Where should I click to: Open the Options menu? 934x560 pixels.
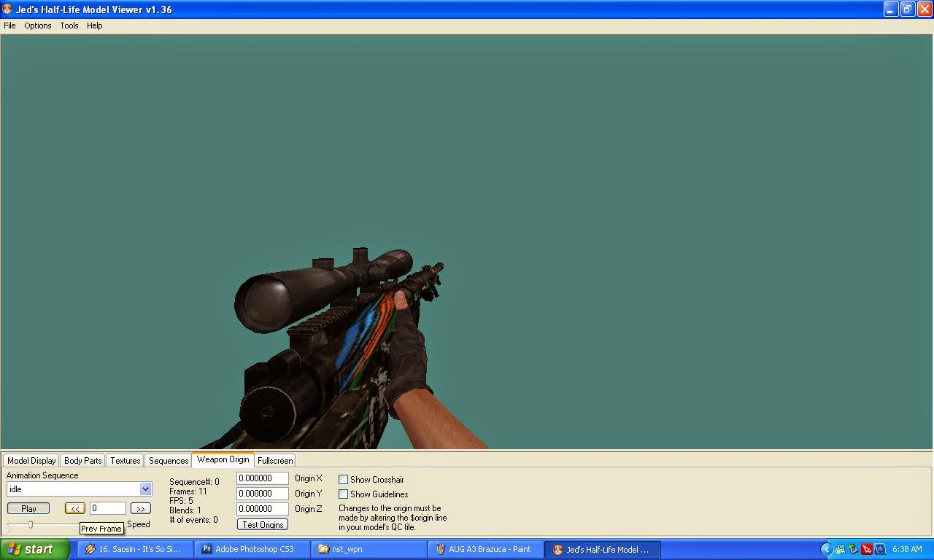point(38,26)
